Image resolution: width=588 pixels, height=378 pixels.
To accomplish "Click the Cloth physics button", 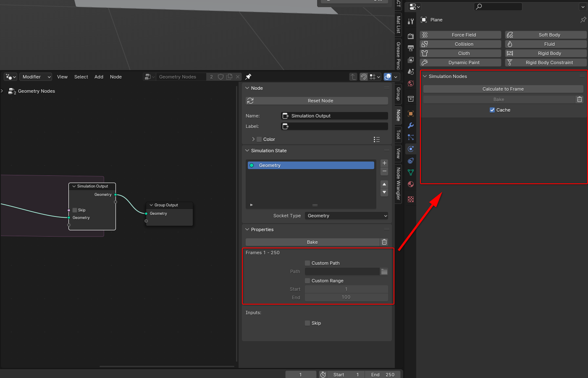I will tap(461, 53).
